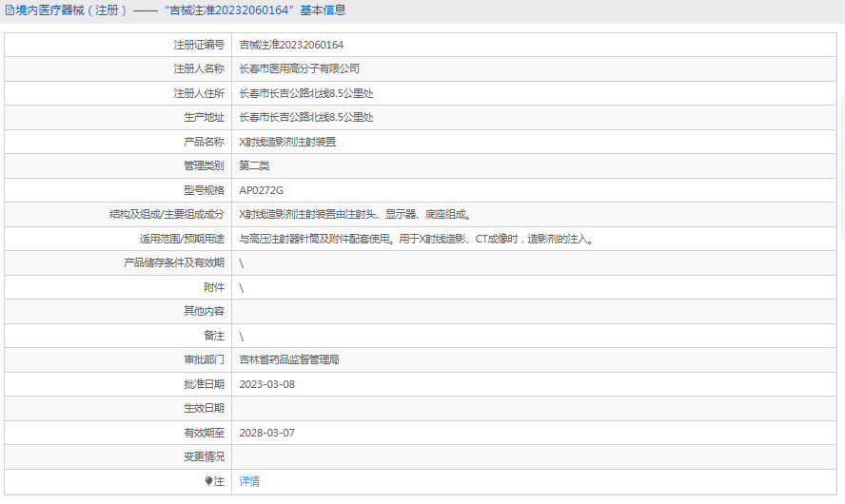The height and width of the screenshot is (504, 845).
Task: Click the composition text mentioning 注射头、显示器、底座
Action: click(x=356, y=214)
